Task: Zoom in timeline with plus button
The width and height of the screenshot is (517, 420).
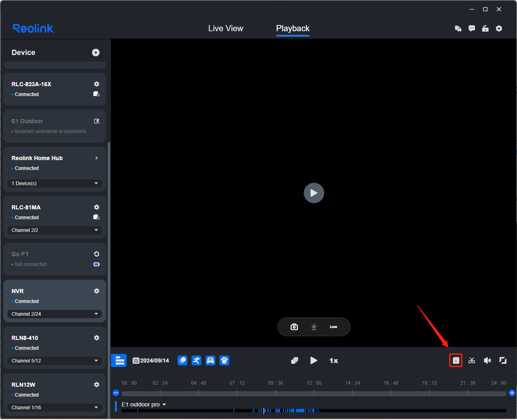Action: 512,393
